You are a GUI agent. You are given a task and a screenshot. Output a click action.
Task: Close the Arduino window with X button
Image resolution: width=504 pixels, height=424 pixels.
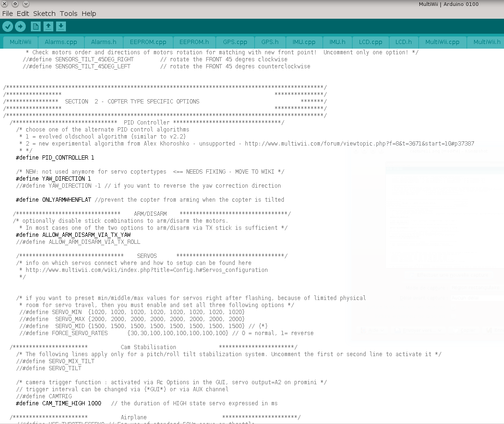(5, 4)
